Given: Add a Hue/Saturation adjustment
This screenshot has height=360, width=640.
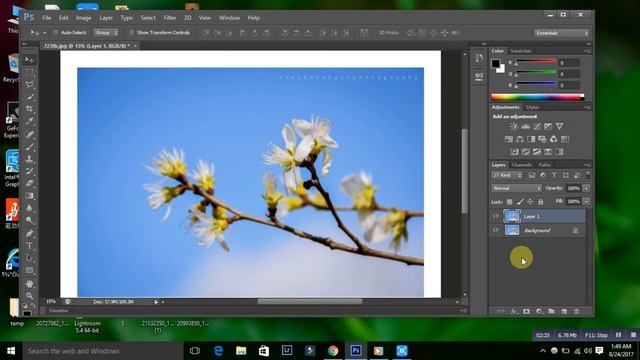Looking at the screenshot, I should click(x=509, y=139).
